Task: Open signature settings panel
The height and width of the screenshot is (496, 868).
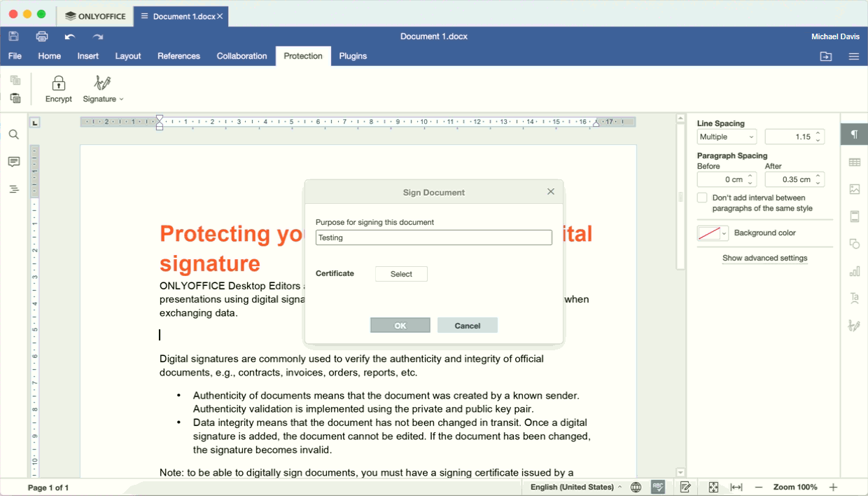Action: point(854,325)
